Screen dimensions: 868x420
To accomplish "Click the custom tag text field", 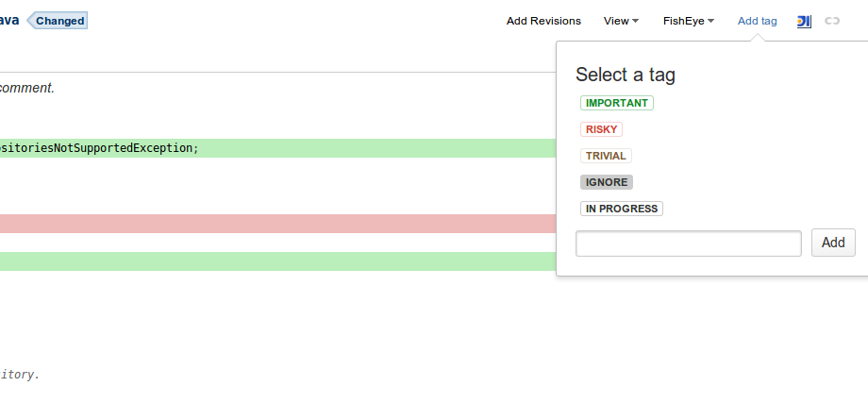I will pyautogui.click(x=689, y=243).
